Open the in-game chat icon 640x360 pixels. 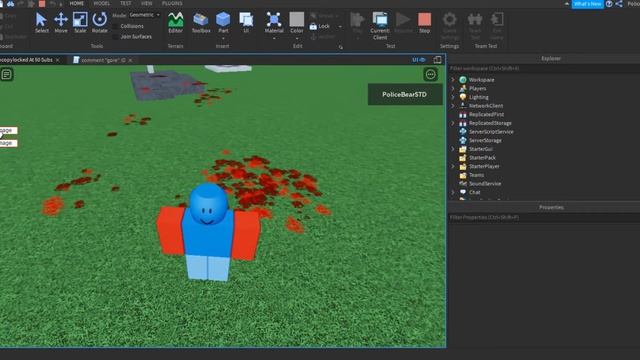click(x=7, y=74)
